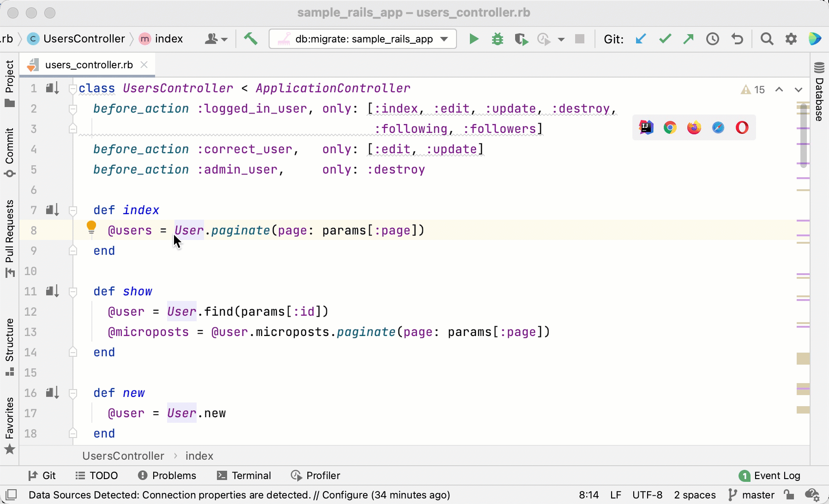Open IDE Settings via the gear icon
Viewport: 829px width, 504px height.
pos(792,39)
